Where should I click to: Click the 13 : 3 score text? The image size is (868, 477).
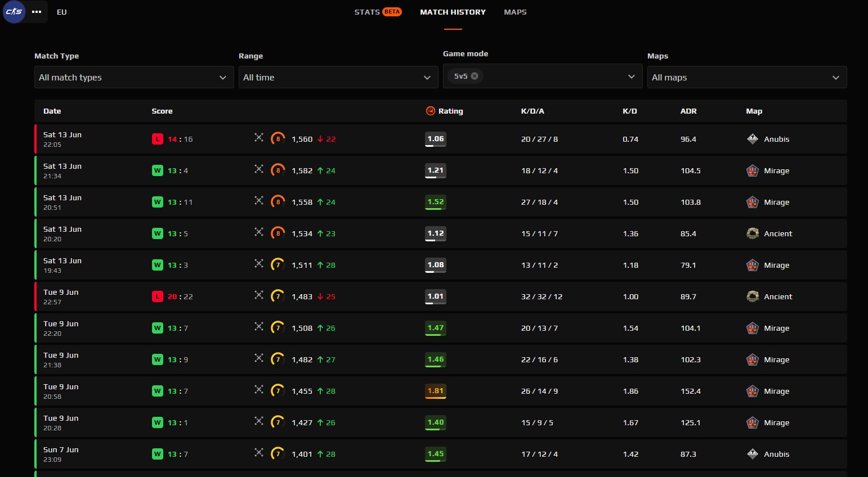[x=178, y=265]
